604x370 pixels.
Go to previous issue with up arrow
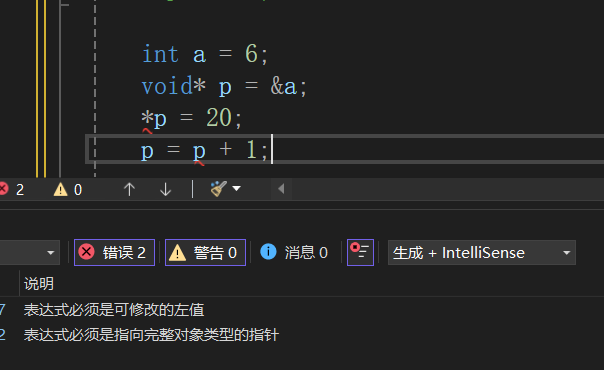point(129,189)
